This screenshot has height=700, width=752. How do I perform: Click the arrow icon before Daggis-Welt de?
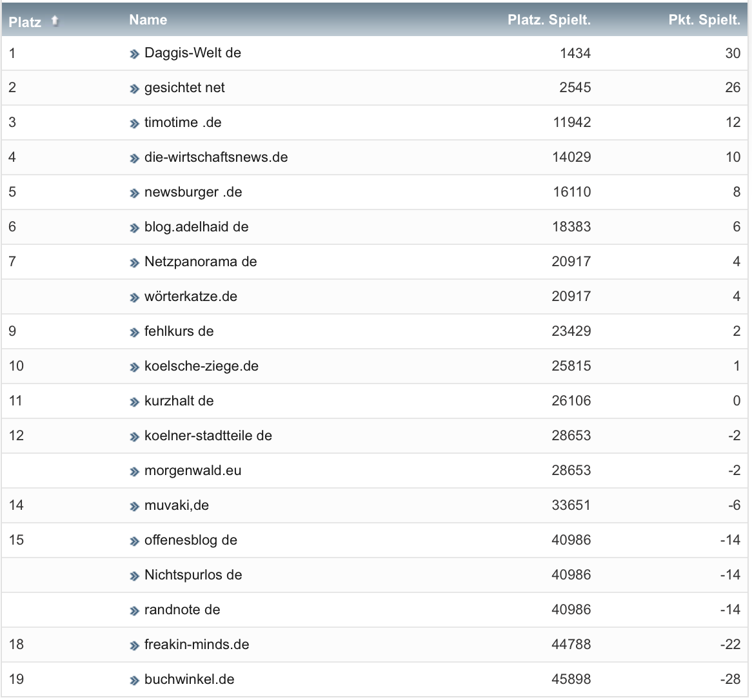(134, 54)
